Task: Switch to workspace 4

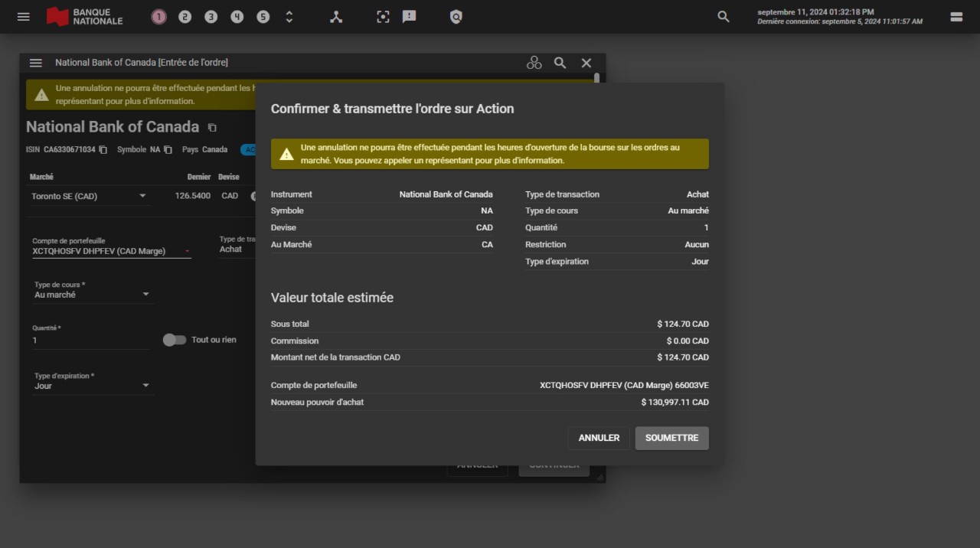Action: click(237, 16)
